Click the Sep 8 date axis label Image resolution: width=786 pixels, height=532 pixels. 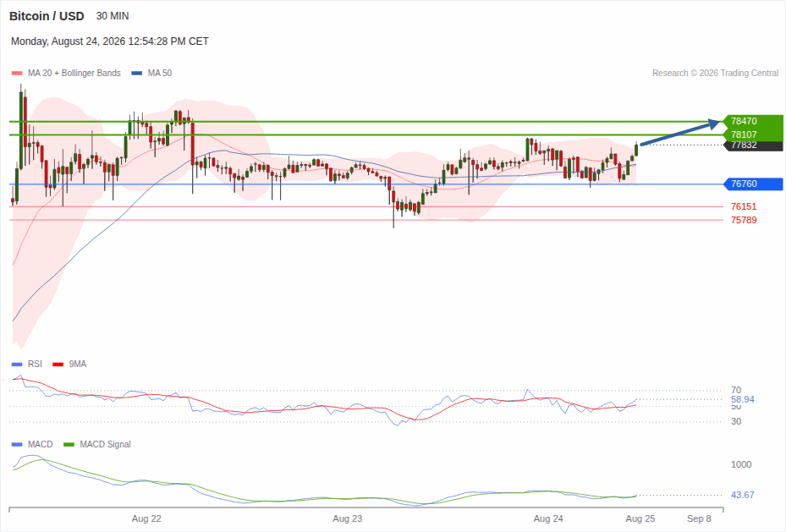(699, 518)
